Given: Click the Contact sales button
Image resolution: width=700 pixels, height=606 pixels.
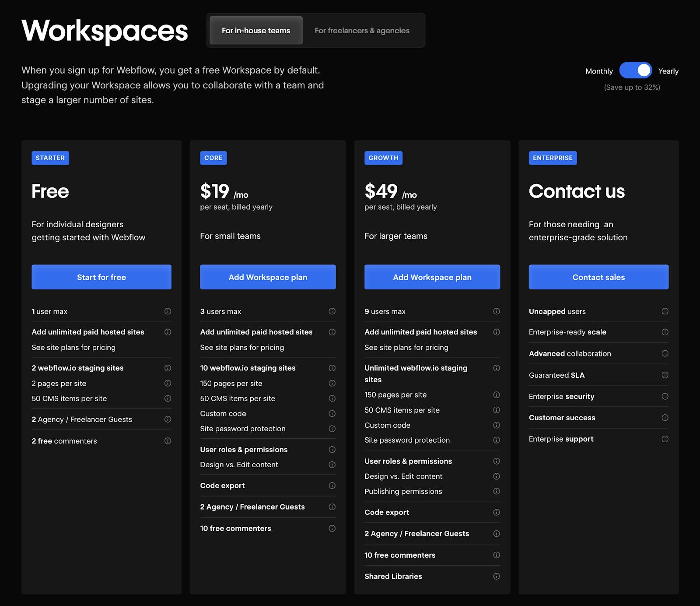Looking at the screenshot, I should point(598,277).
